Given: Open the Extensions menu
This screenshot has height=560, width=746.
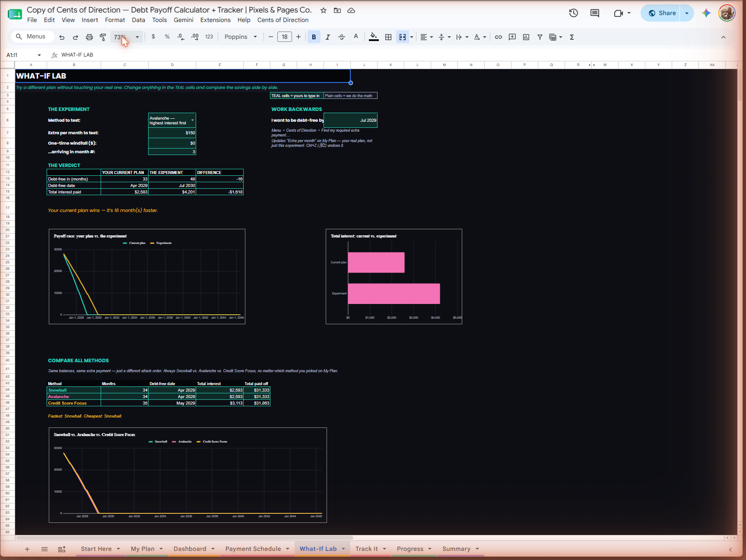Looking at the screenshot, I should [215, 20].
